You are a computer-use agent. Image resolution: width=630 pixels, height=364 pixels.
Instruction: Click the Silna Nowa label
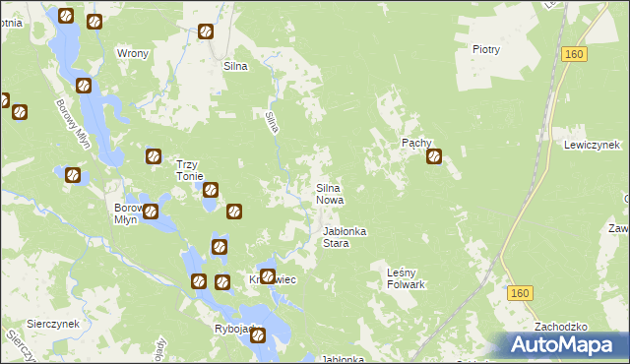pos(330,194)
